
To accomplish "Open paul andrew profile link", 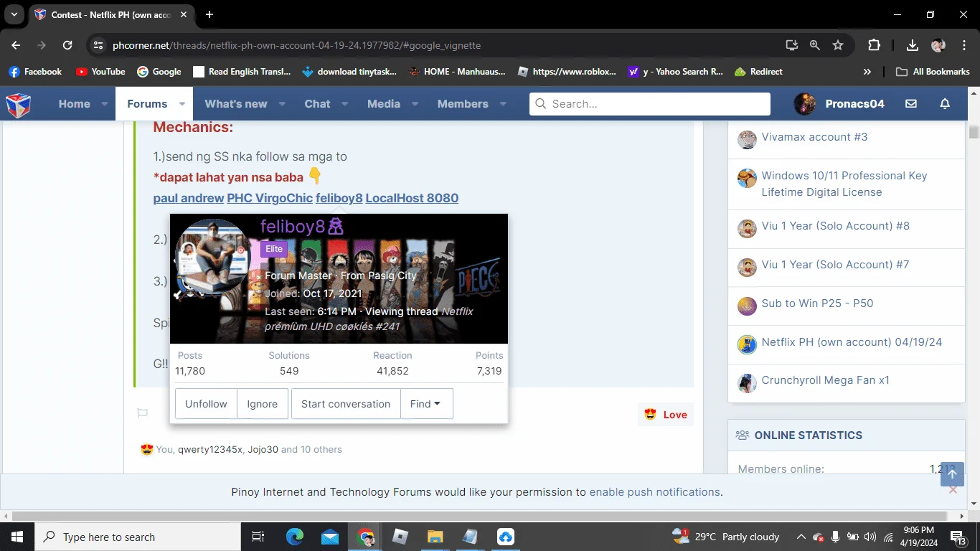I will 189,198.
